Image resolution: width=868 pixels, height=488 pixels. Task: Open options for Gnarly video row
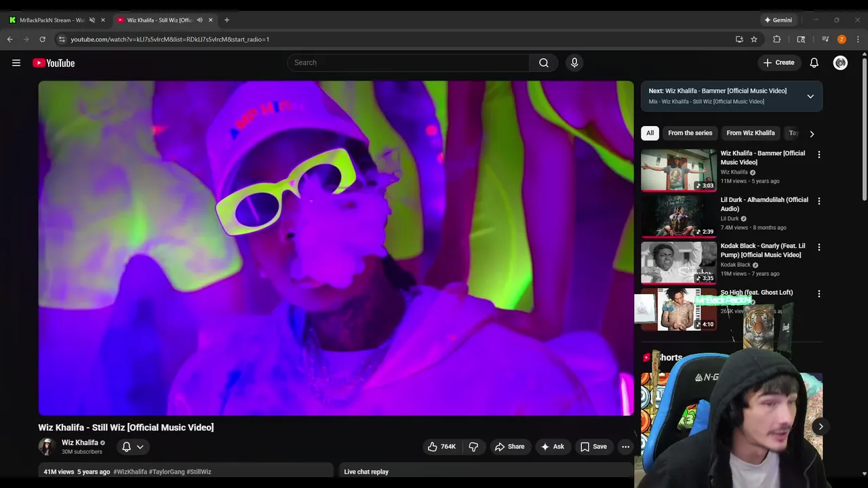[x=818, y=247]
